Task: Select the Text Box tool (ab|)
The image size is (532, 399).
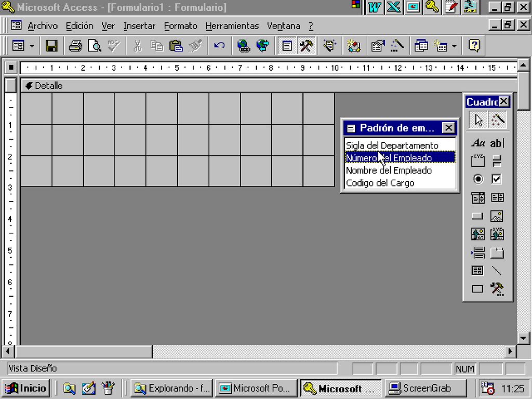Action: point(497,143)
